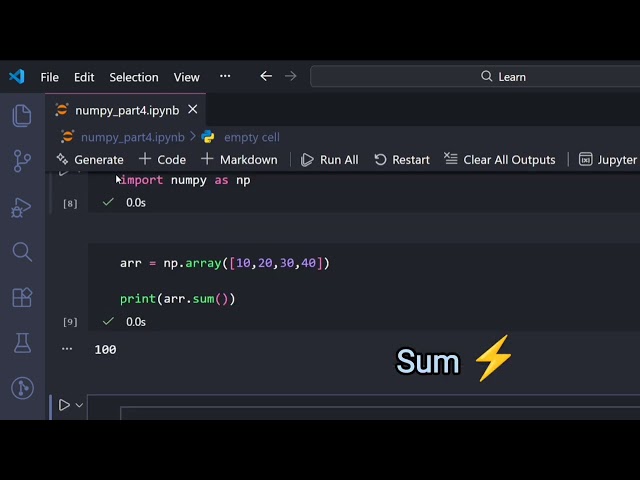Open the Extensions view
640x480 pixels.
click(x=22, y=297)
